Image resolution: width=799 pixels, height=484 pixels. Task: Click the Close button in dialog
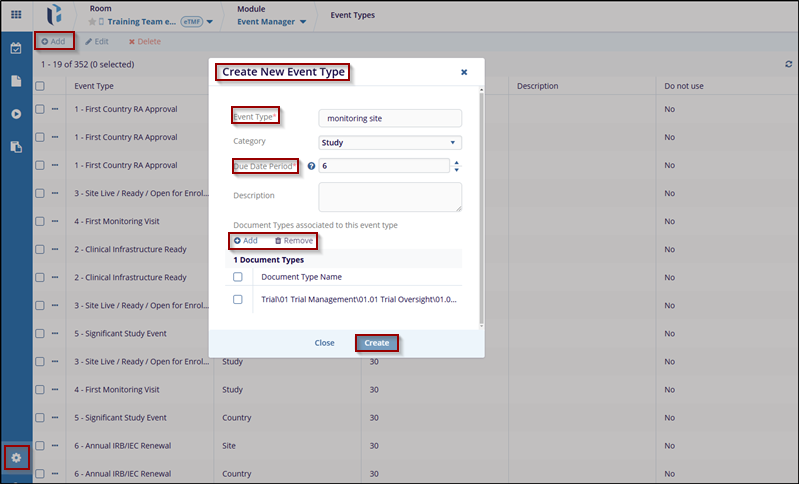[324, 342]
